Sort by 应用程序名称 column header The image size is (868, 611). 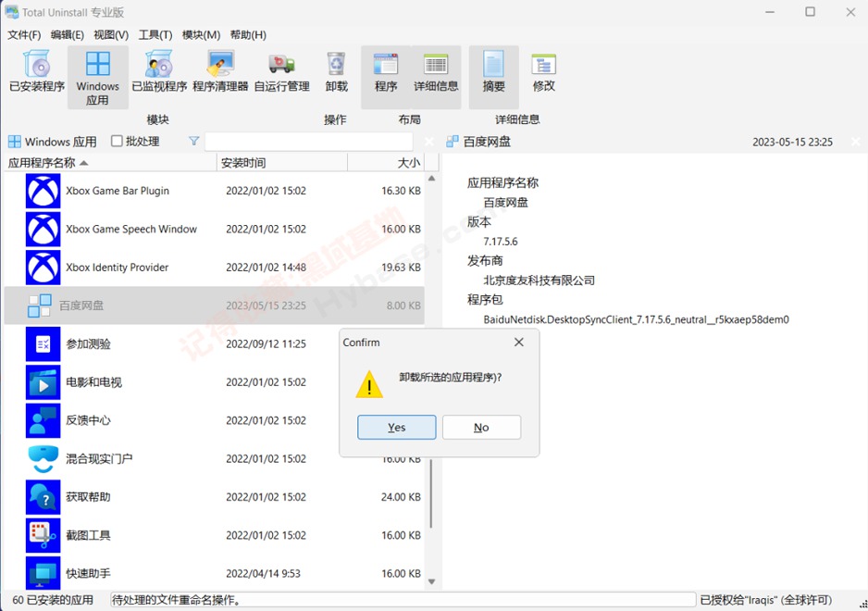(111, 162)
